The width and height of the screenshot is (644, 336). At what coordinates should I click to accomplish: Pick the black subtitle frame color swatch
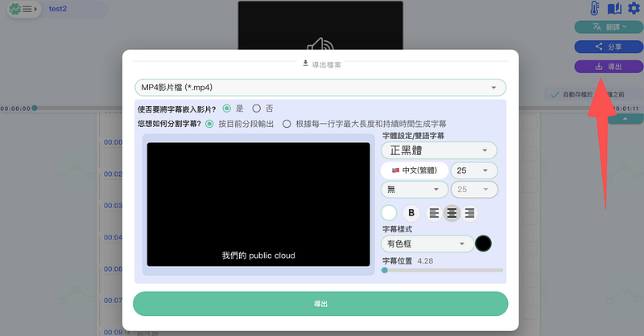(483, 244)
